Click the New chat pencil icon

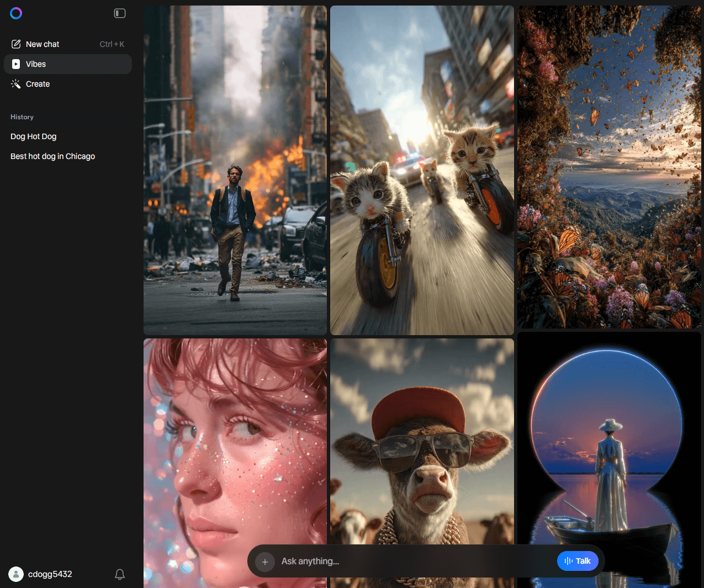[16, 44]
